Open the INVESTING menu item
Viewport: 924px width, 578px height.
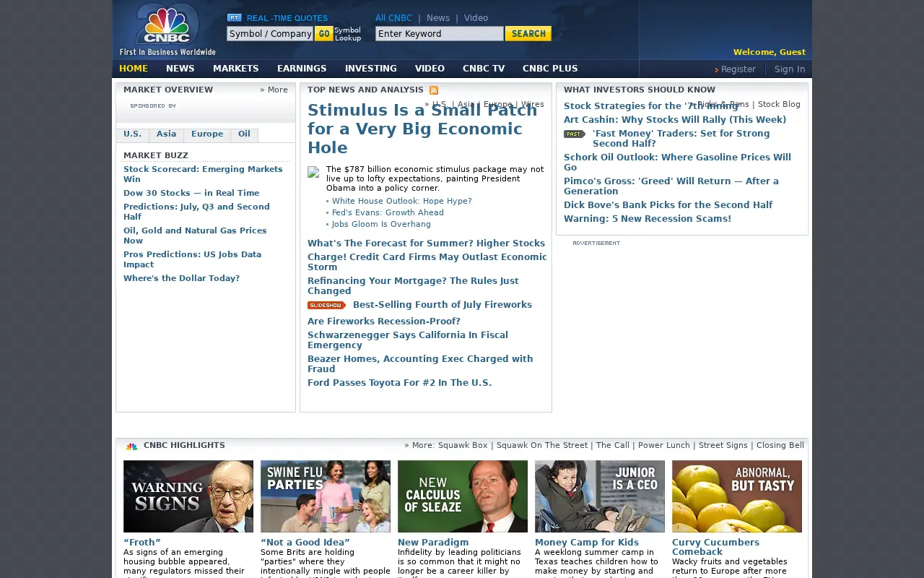coord(371,69)
